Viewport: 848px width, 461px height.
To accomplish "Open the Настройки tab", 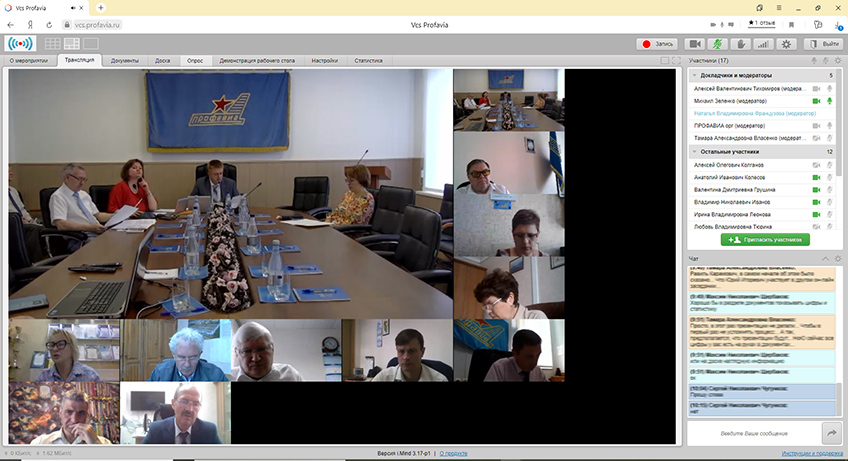I will click(x=324, y=61).
